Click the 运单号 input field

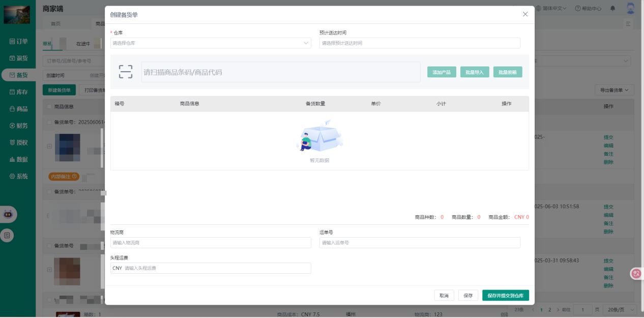(x=419, y=243)
